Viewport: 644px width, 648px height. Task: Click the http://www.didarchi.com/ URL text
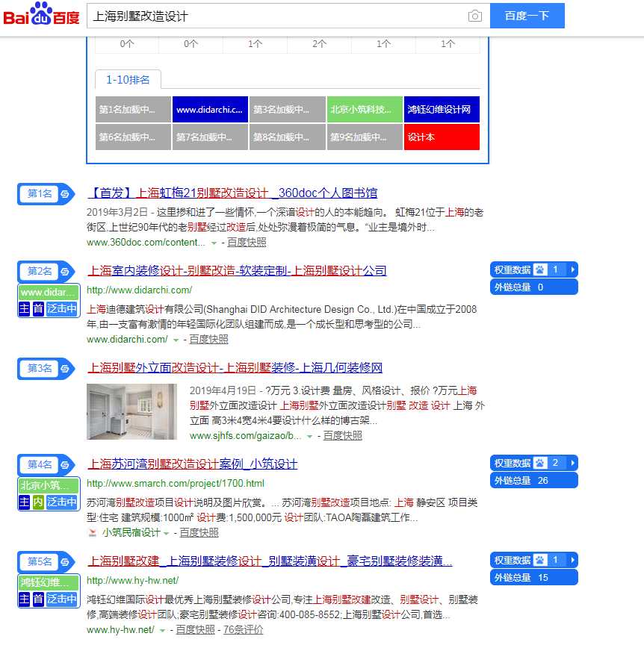pos(140,290)
